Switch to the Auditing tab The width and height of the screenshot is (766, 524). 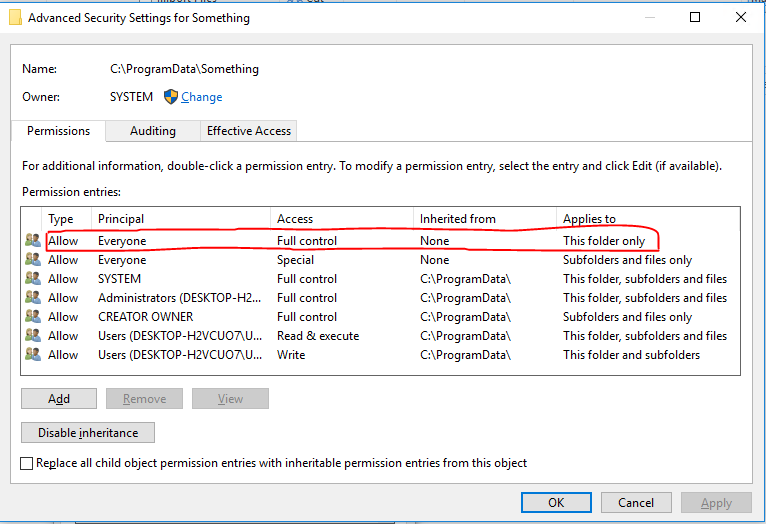(x=152, y=131)
